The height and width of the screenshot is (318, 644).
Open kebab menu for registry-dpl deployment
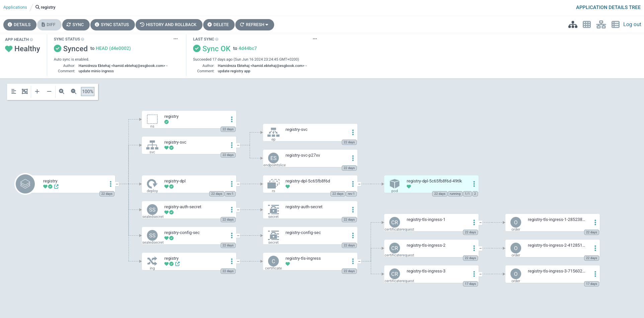point(232,184)
